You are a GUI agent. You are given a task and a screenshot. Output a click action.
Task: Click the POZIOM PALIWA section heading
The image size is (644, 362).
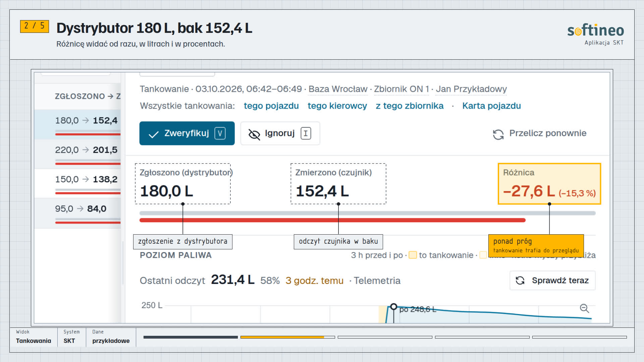(176, 255)
